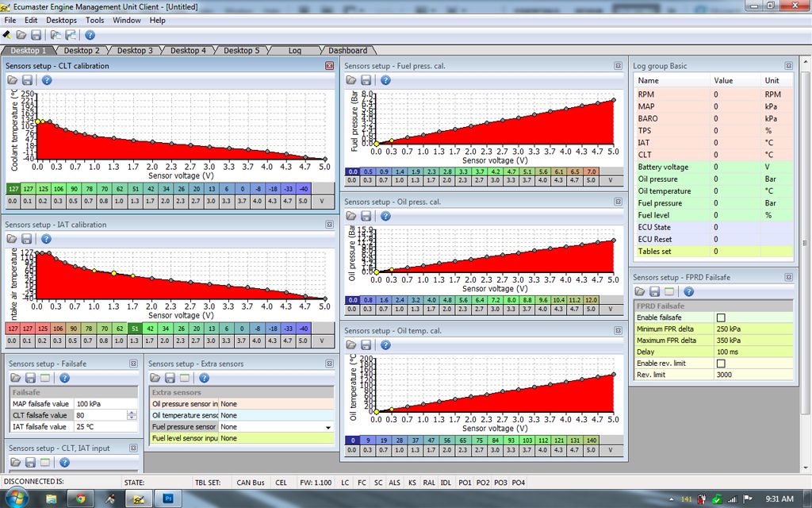Click the Open project folder icon in main toolbar

point(21,35)
